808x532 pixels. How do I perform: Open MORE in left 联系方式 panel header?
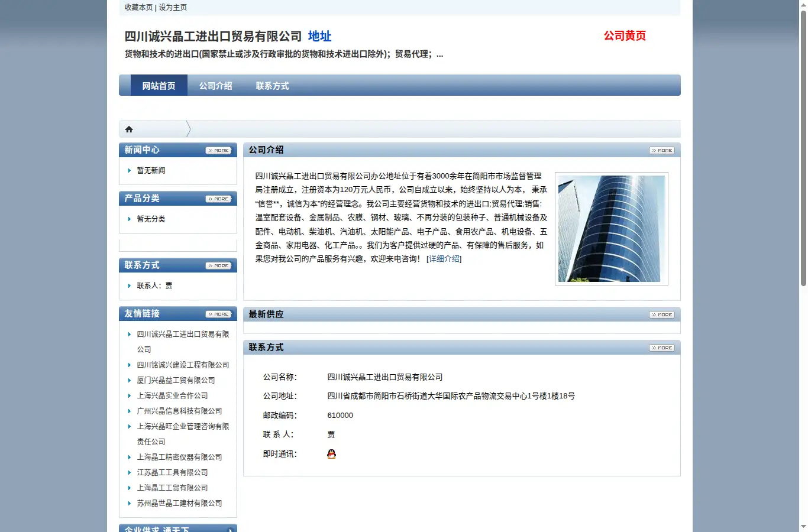(218, 266)
